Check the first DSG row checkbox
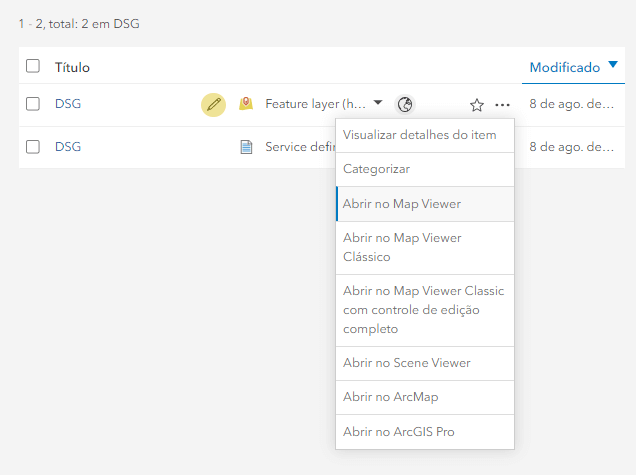636x475 pixels. coord(33,104)
